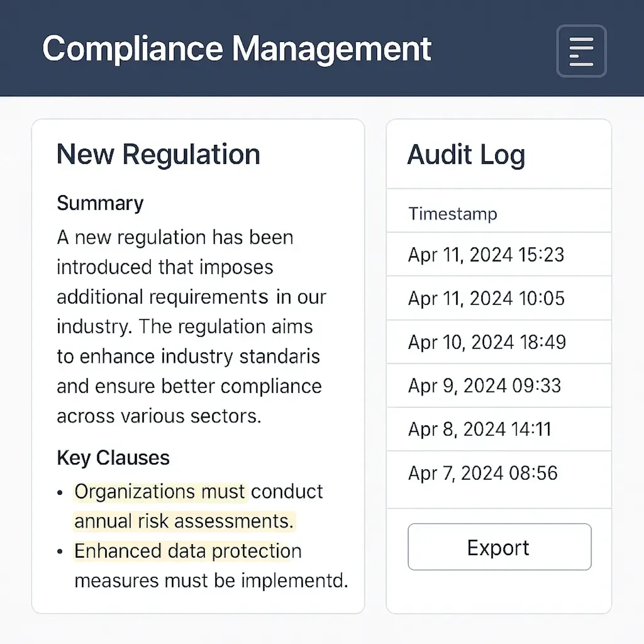Viewport: 644px width, 644px height.
Task: Click the Audit Log heading
Action: (466, 154)
